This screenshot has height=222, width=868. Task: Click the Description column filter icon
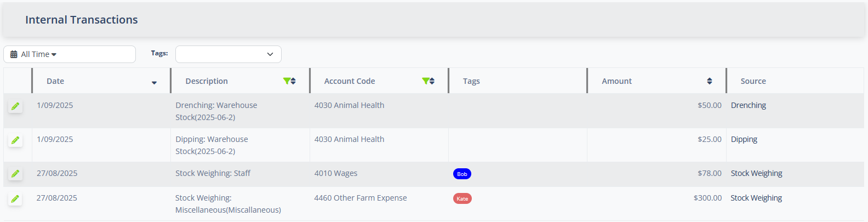click(287, 81)
